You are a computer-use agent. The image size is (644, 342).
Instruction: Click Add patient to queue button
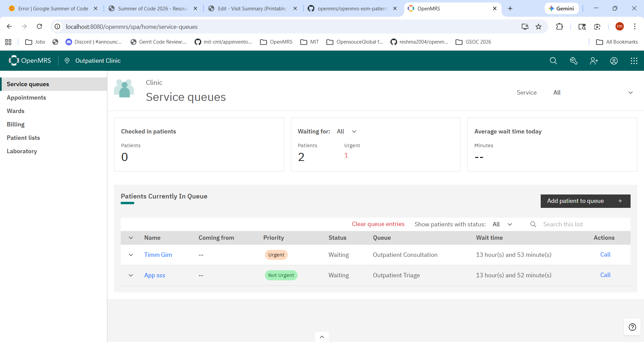(585, 201)
